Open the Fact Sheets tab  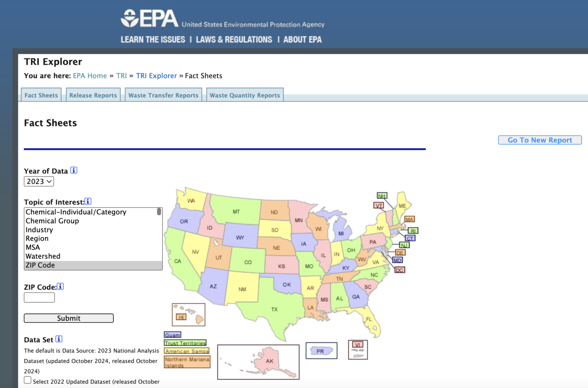41,95
